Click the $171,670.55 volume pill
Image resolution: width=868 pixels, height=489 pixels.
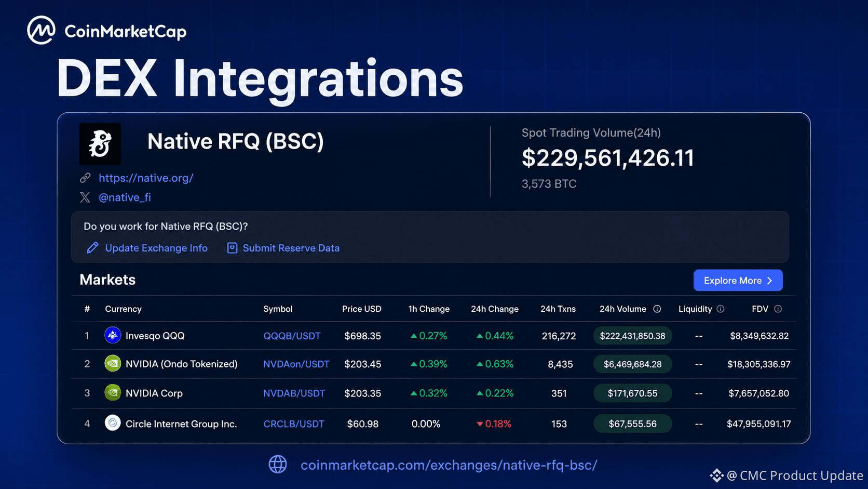pyautogui.click(x=633, y=393)
